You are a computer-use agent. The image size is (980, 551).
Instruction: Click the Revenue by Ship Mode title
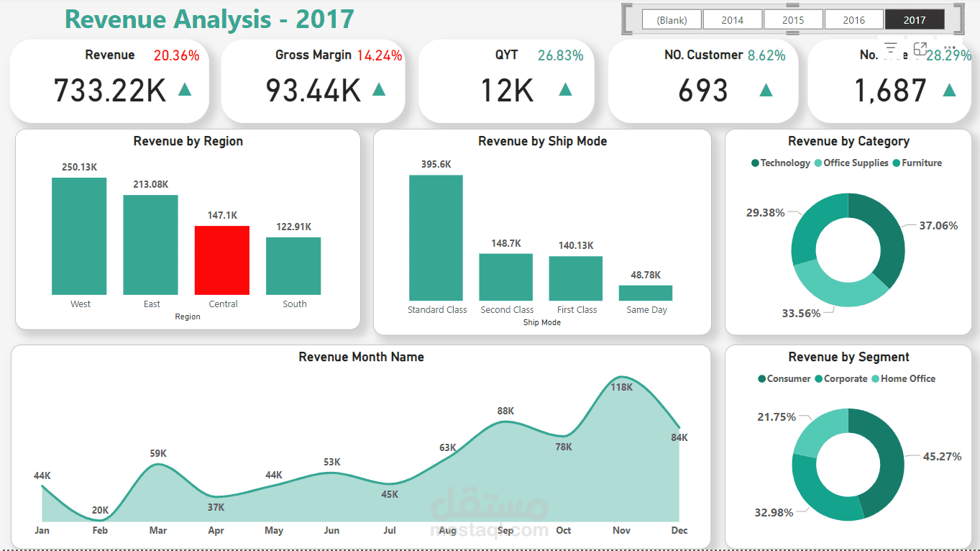(x=543, y=142)
